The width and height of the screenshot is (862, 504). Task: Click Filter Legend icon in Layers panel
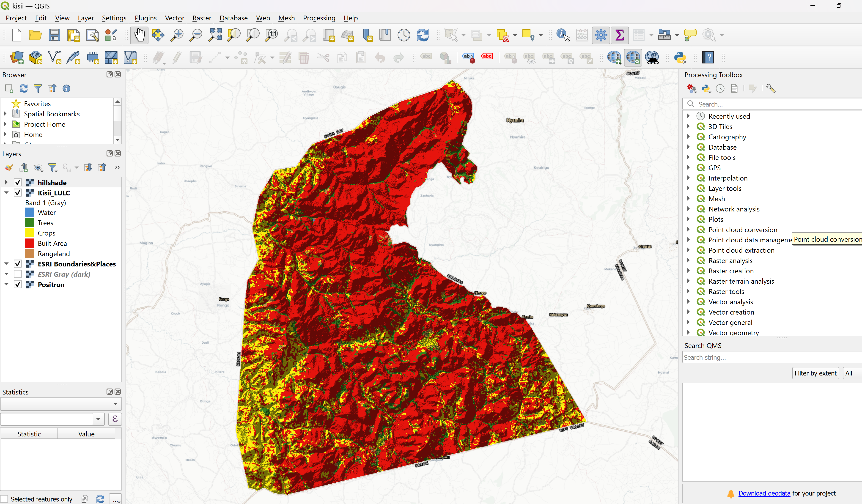click(53, 167)
